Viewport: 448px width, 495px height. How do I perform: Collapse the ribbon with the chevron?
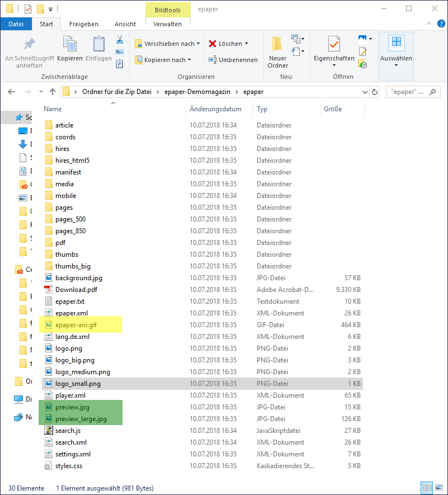point(429,23)
